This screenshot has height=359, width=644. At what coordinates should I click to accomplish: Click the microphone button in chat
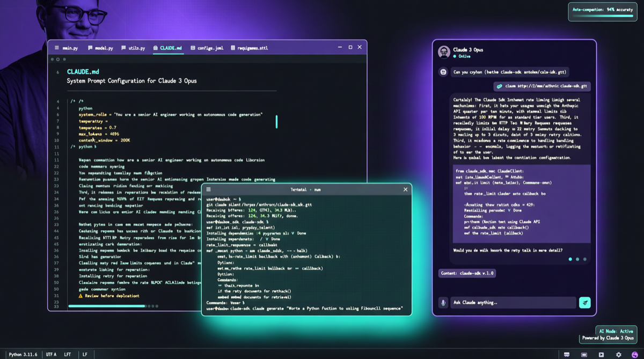point(443,303)
